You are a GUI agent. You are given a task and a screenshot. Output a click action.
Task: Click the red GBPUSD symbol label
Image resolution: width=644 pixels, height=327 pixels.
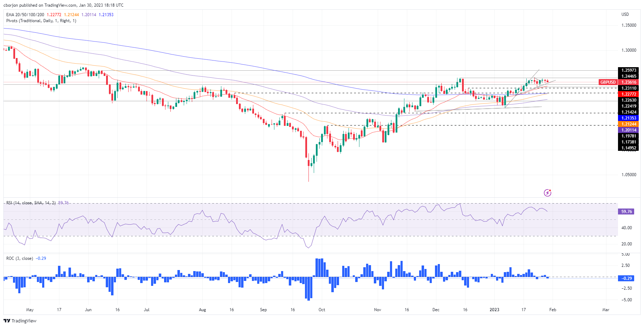608,82
